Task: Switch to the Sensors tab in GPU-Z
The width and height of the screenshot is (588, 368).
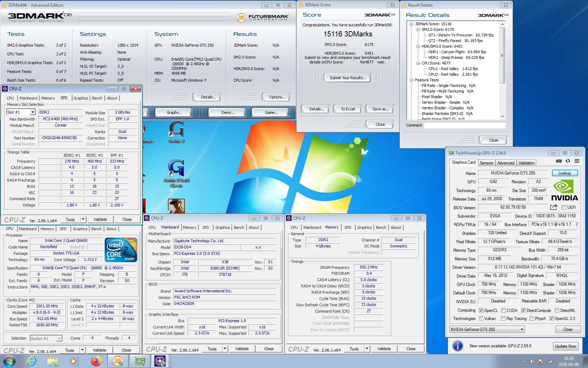Action: point(486,163)
